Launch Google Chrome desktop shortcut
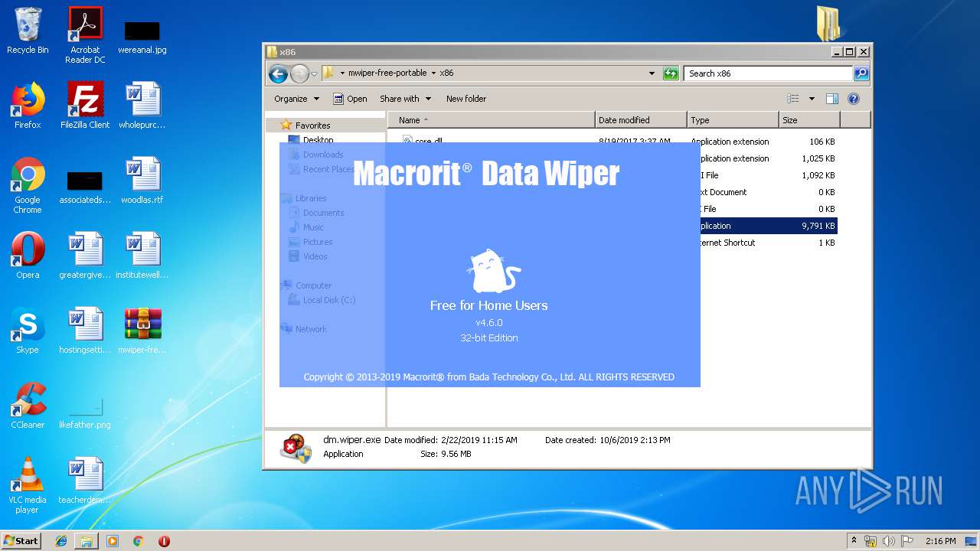Image resolution: width=980 pixels, height=551 pixels. 28,185
